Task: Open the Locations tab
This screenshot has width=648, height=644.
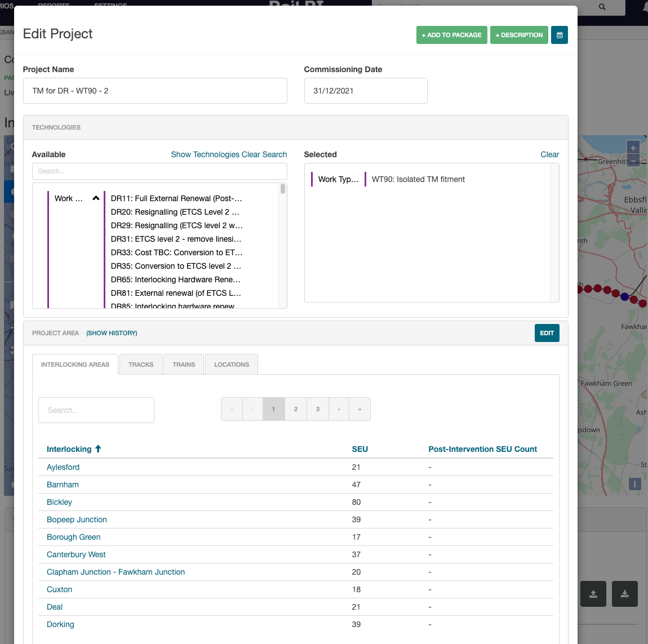Action: click(x=231, y=365)
